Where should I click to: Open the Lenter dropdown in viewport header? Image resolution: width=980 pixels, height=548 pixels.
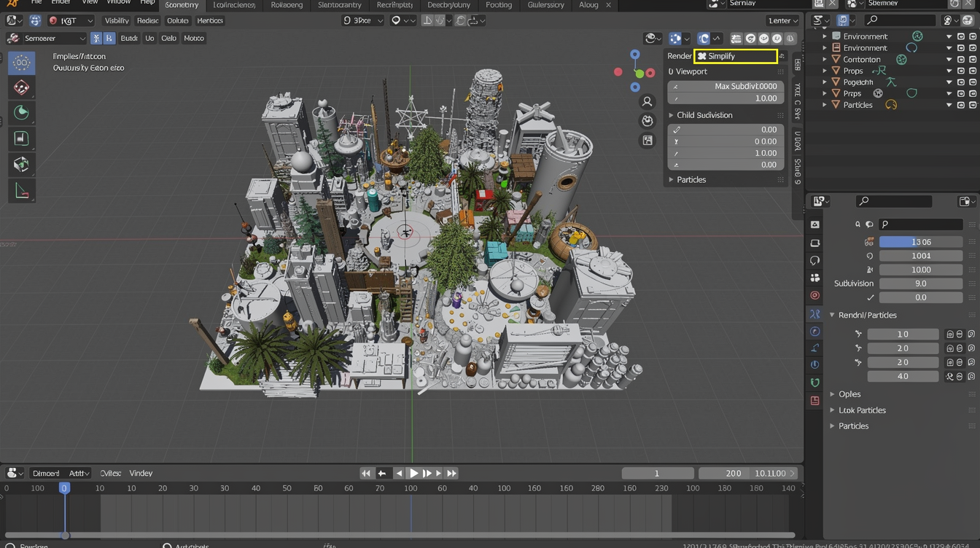pyautogui.click(x=782, y=20)
